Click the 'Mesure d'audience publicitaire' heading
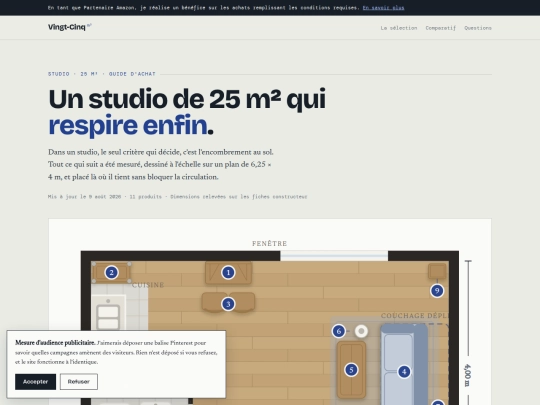 pyautogui.click(x=55, y=343)
